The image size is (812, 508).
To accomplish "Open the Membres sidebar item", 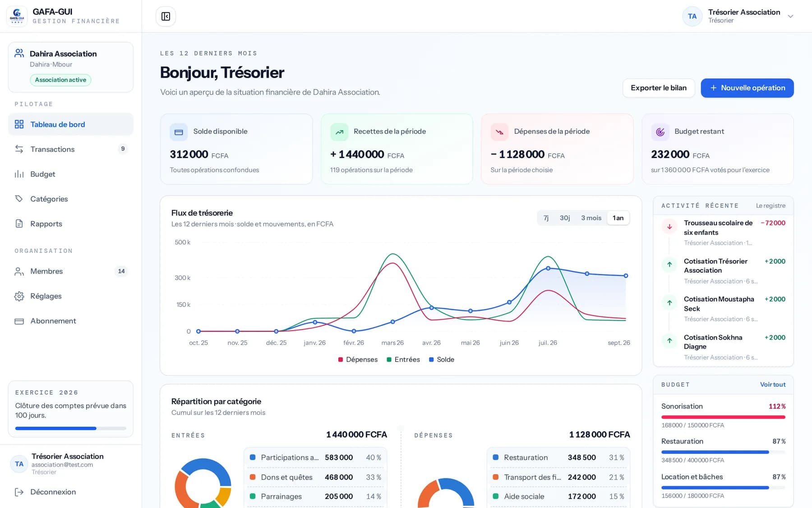I will 71,271.
